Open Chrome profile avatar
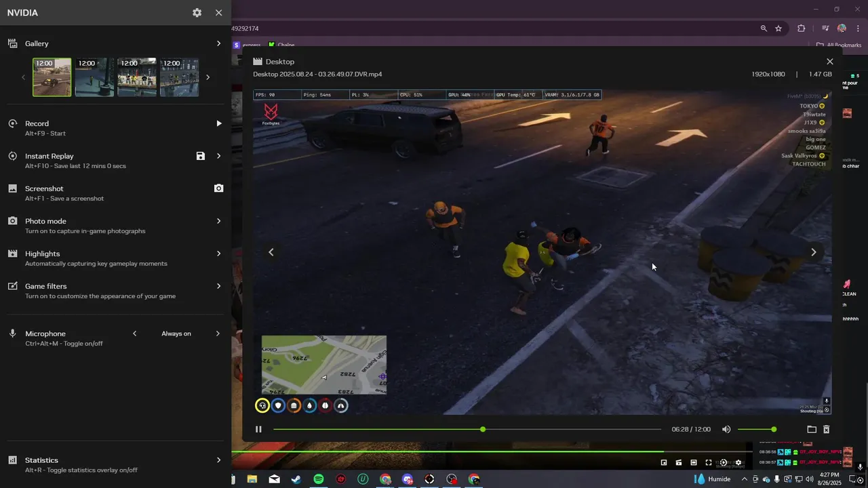This screenshot has width=868, height=488. [x=842, y=28]
